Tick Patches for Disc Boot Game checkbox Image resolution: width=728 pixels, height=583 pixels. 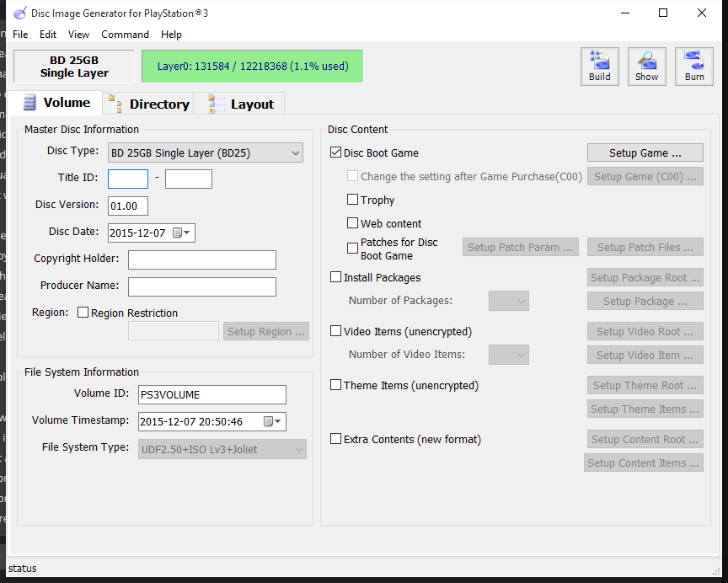pos(353,249)
